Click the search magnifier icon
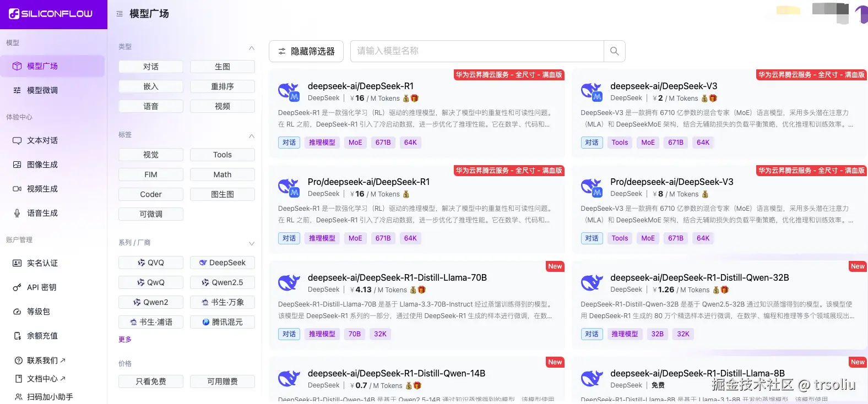868x404 pixels. pyautogui.click(x=614, y=51)
